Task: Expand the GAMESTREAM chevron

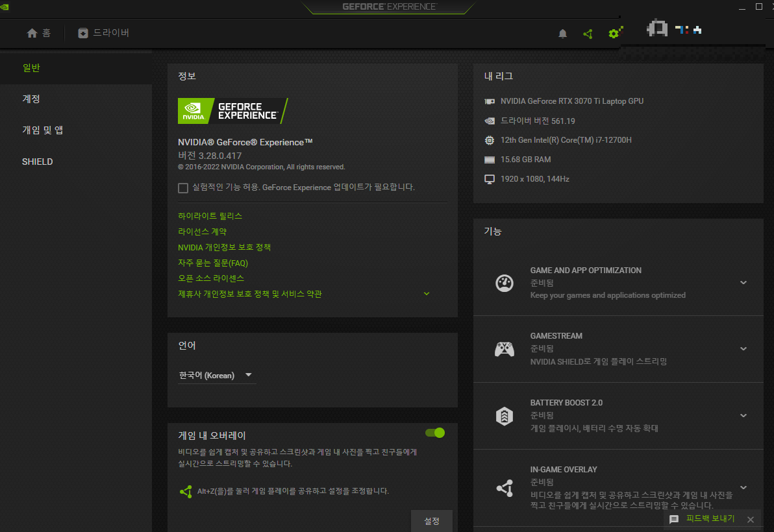Action: [x=743, y=348]
